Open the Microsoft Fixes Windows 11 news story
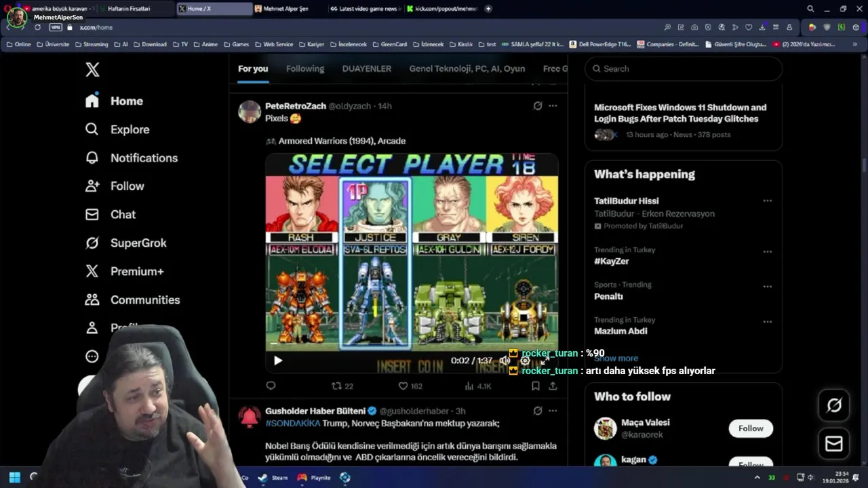 pos(680,113)
